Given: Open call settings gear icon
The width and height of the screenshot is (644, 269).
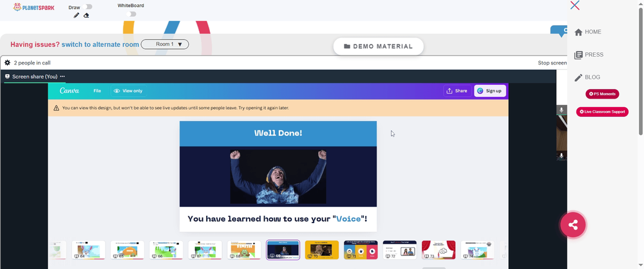Looking at the screenshot, I should [7, 63].
